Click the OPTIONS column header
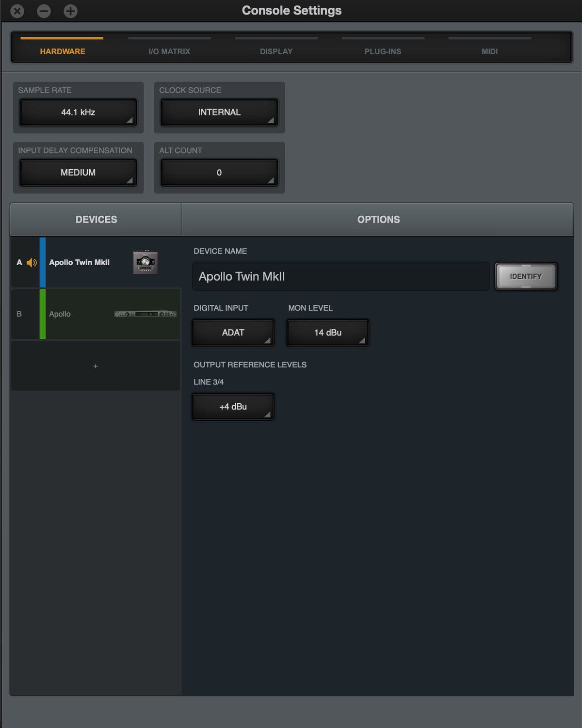The image size is (582, 728). point(378,220)
